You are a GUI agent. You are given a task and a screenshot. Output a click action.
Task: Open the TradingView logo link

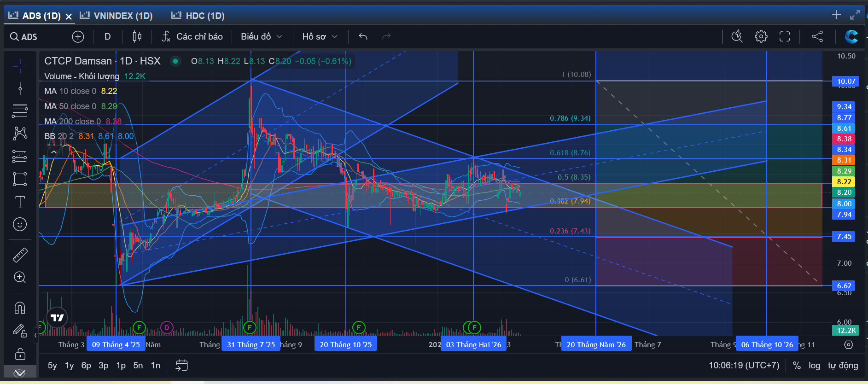point(57,318)
